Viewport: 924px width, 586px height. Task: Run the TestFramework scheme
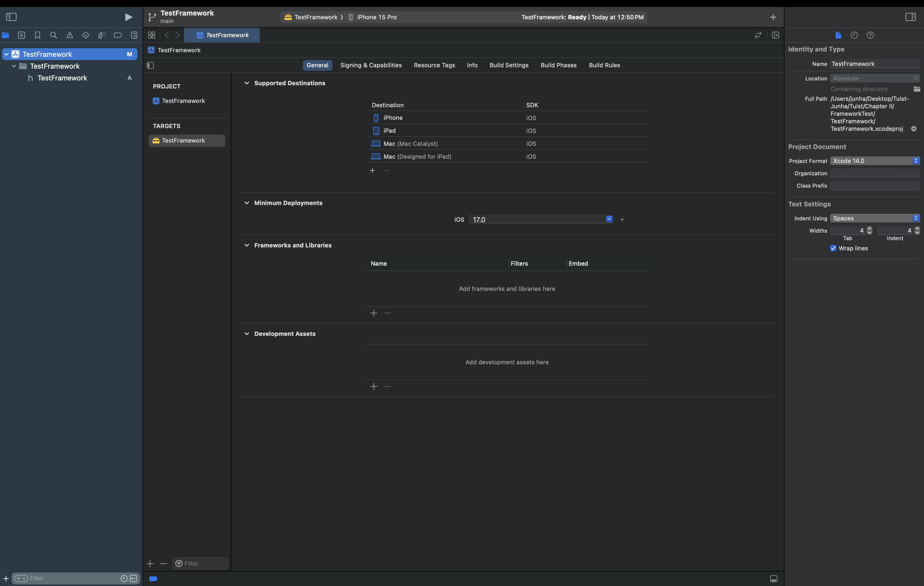129,17
